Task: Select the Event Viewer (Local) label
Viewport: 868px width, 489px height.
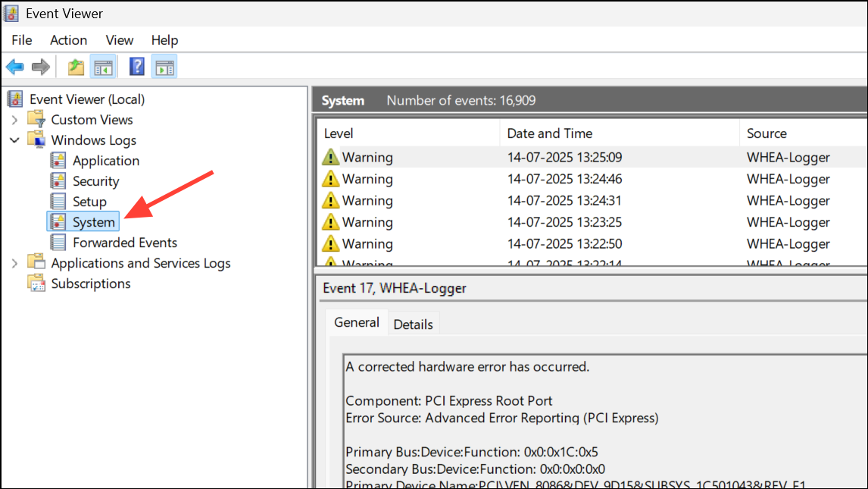Action: (x=87, y=99)
